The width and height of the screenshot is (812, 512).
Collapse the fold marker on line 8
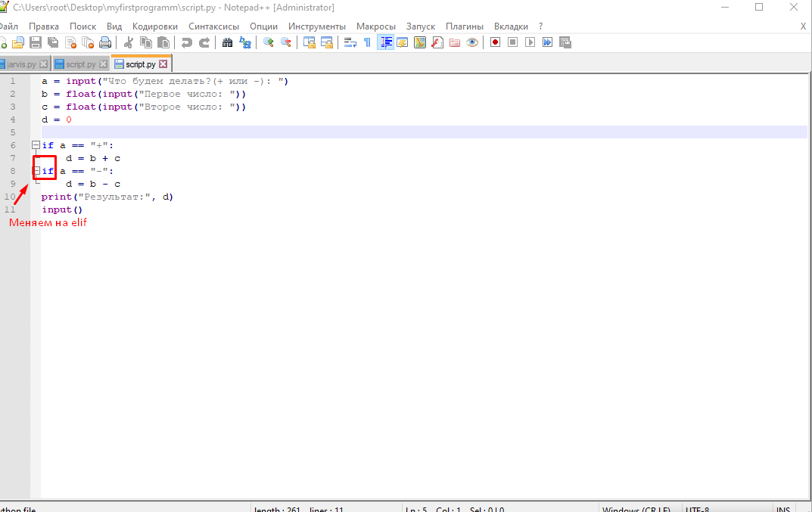point(36,171)
